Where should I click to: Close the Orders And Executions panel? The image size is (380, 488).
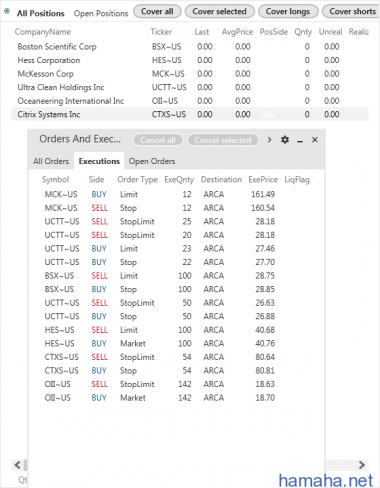pyautogui.click(x=315, y=140)
